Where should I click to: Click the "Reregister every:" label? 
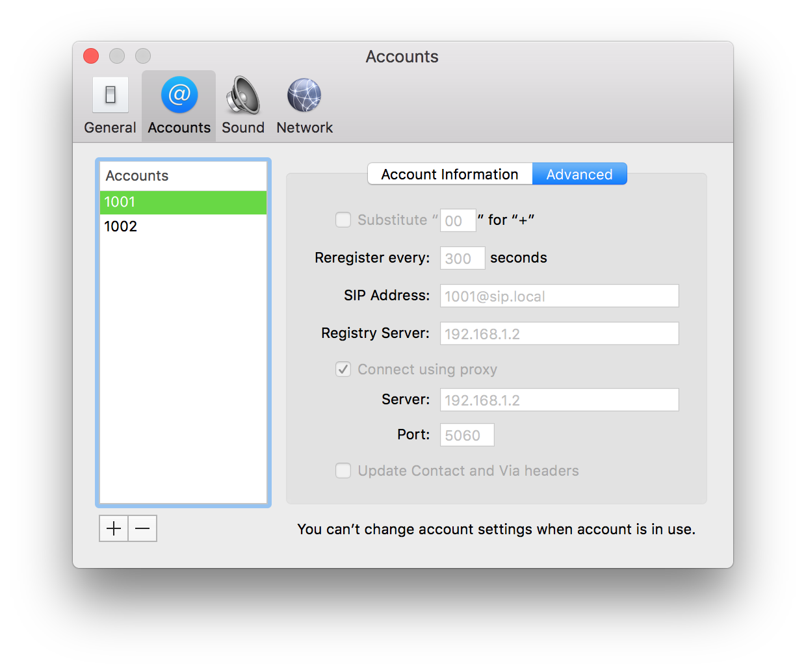coord(372,258)
